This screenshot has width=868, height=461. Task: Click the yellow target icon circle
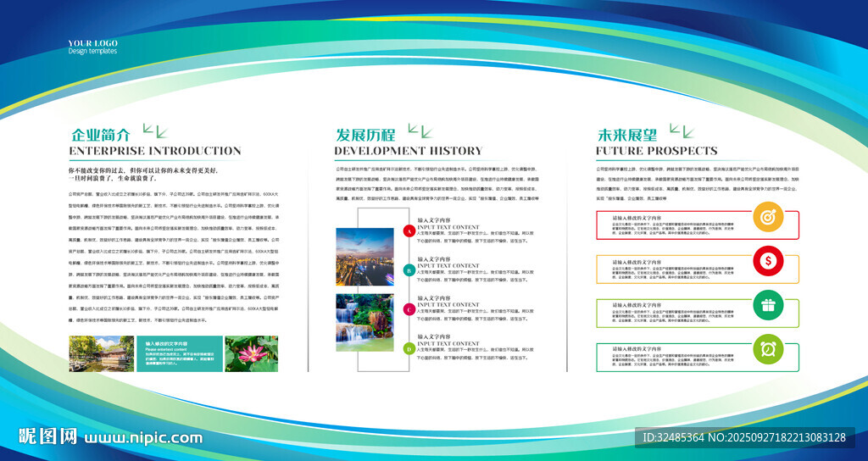point(768,217)
